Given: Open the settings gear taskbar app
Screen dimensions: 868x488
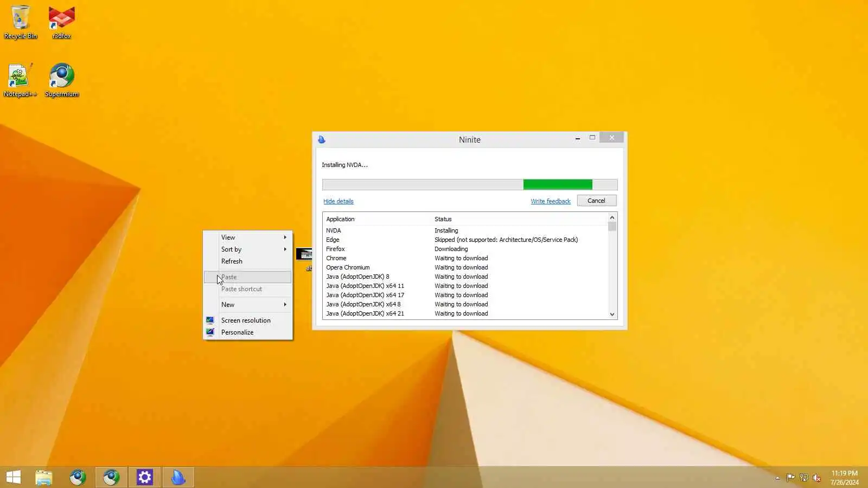Looking at the screenshot, I should (145, 477).
